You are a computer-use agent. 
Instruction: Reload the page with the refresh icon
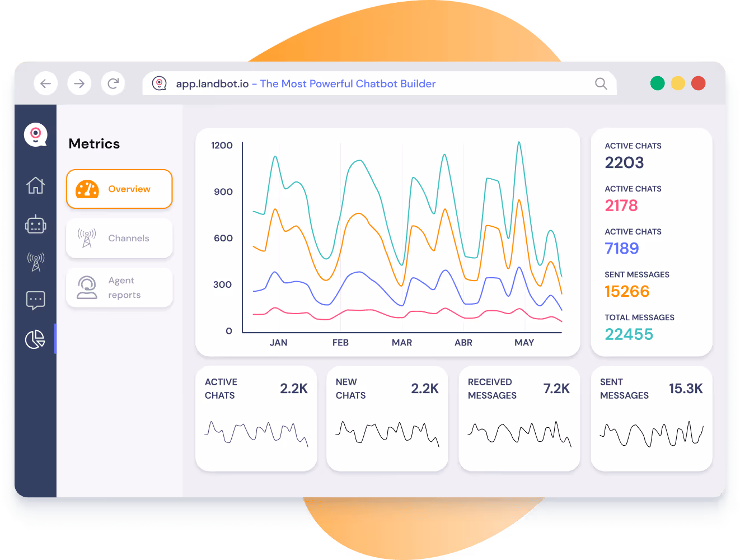(x=113, y=82)
